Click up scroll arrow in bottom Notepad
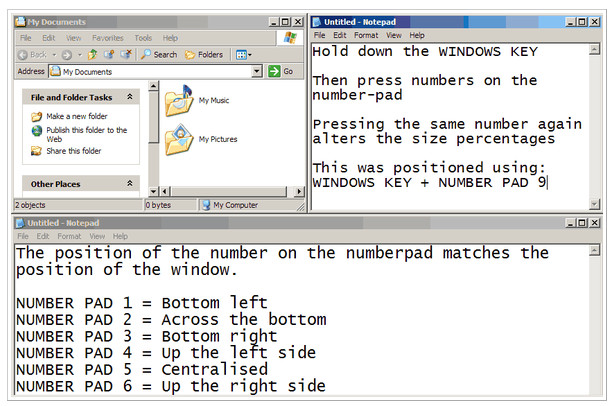 [594, 250]
